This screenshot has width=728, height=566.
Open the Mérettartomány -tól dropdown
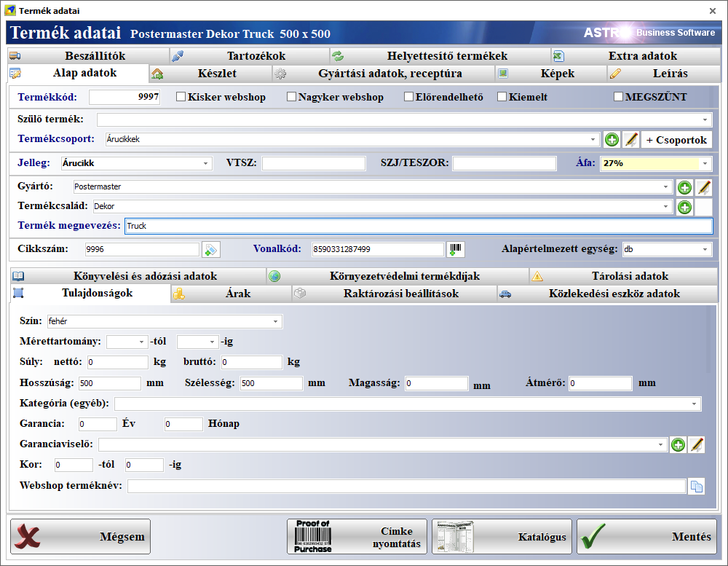click(x=142, y=342)
